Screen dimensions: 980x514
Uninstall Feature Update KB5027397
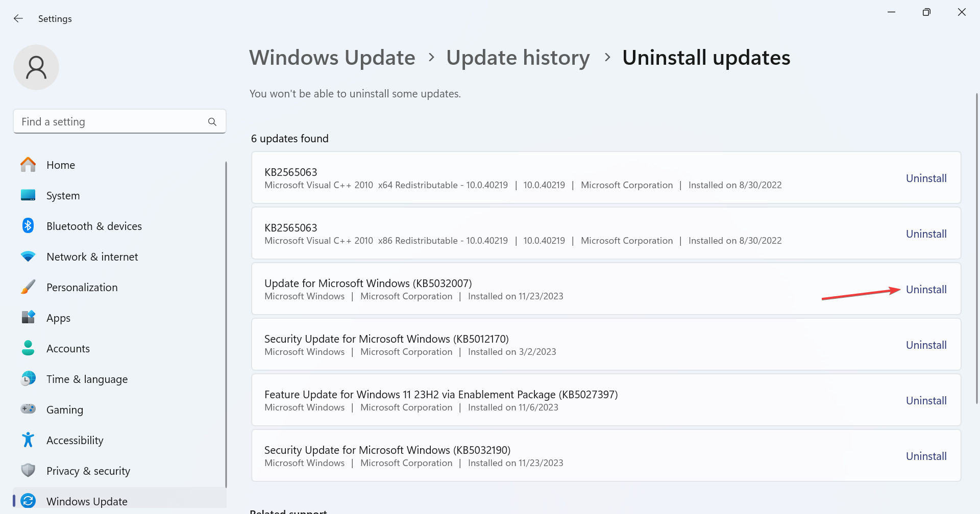926,401
